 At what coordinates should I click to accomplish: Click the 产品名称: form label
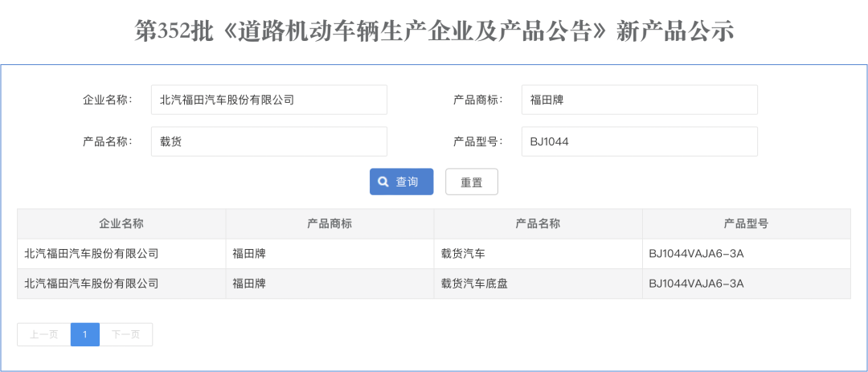tap(108, 141)
